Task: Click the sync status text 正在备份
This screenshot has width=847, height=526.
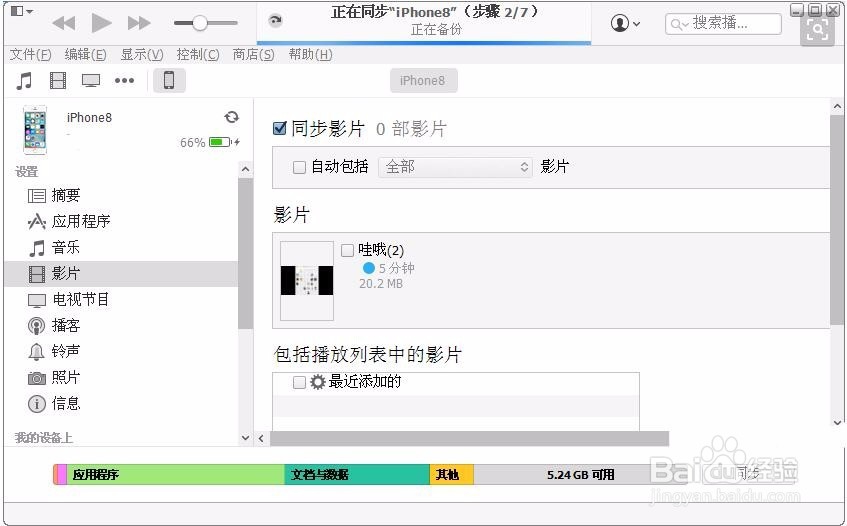Action: tap(436, 29)
